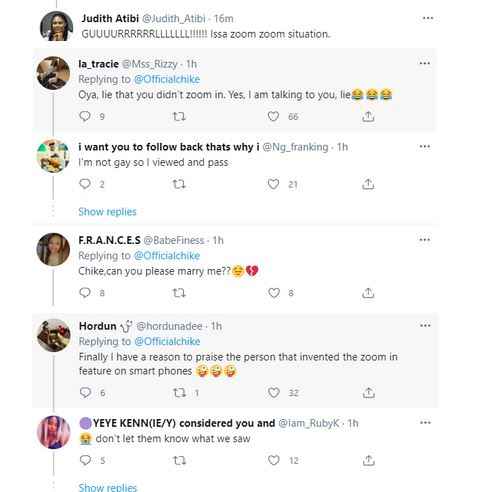Viewport: 490px width, 492px height.
Task: Open more options on Hordun's tweet
Action: pyautogui.click(x=425, y=325)
